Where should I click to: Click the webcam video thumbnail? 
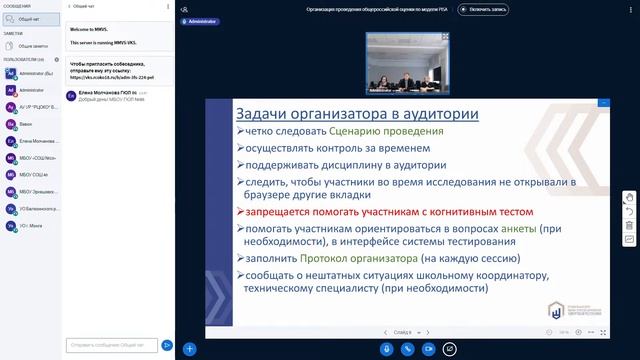[x=408, y=63]
